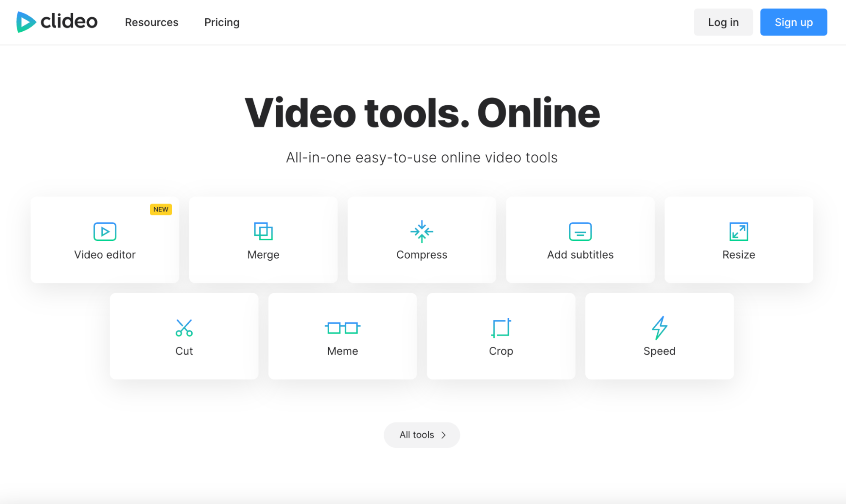Click the clideo wordmark text

(69, 21)
